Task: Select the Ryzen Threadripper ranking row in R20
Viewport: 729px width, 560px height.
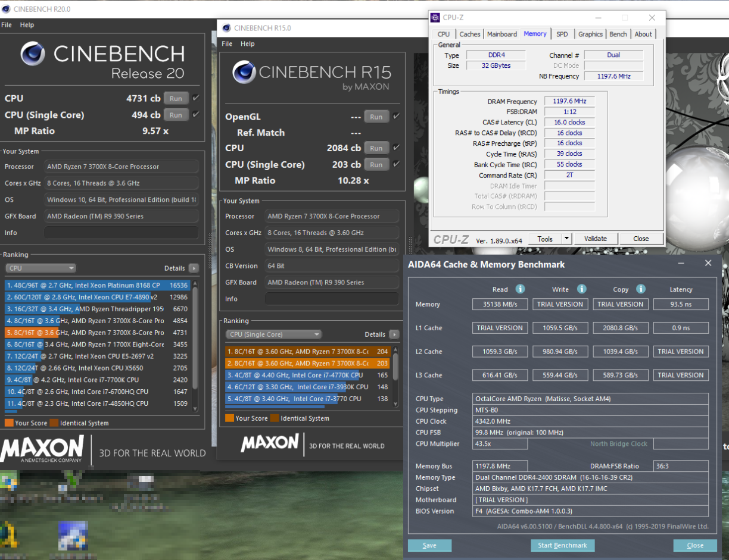Action: pyautogui.click(x=98, y=309)
